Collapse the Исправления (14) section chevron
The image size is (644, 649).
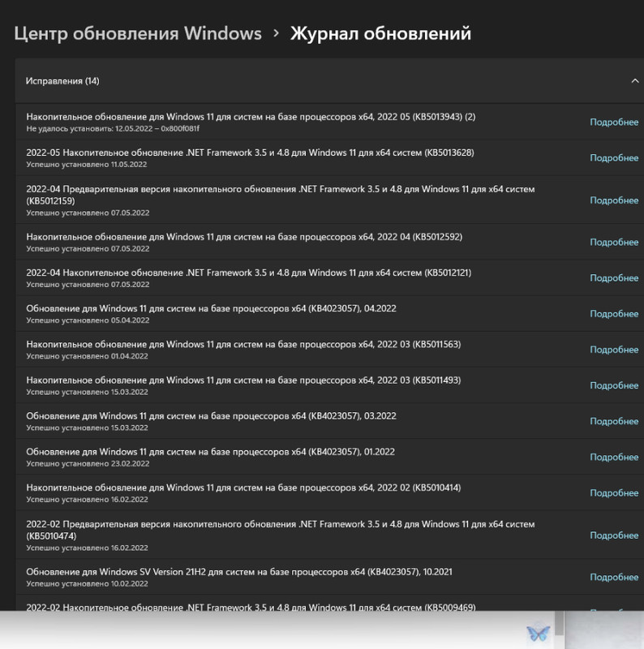[x=634, y=81]
